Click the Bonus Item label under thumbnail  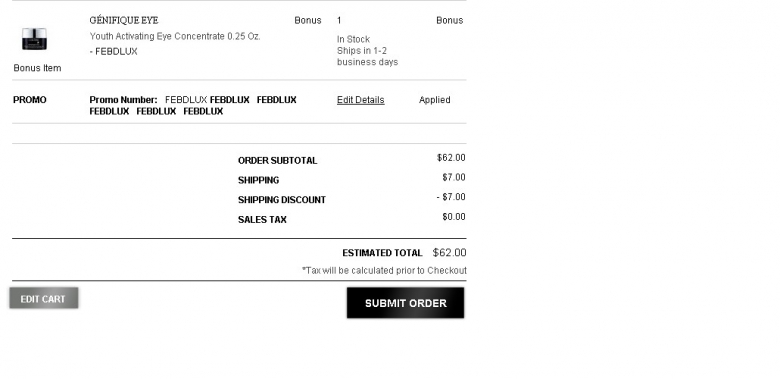click(37, 68)
